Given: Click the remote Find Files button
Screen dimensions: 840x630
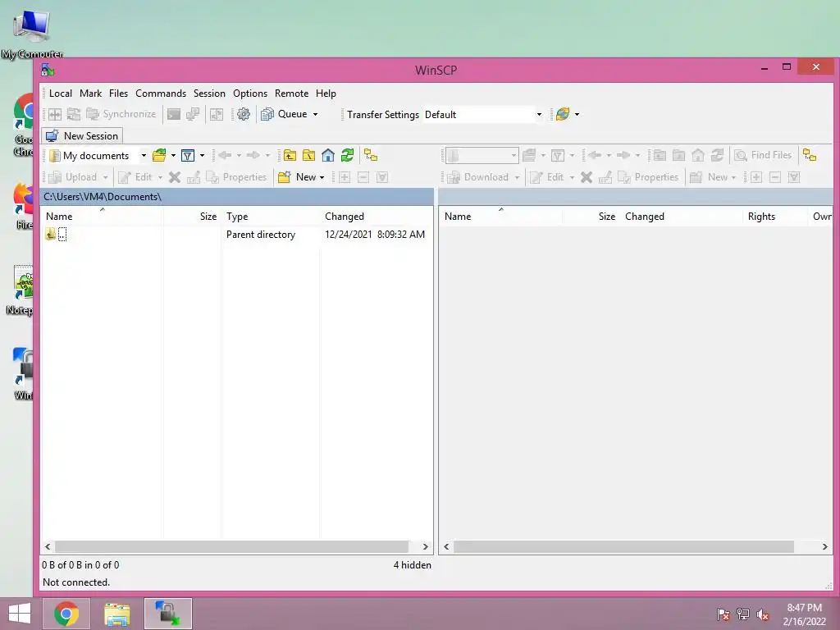Looking at the screenshot, I should [763, 155].
